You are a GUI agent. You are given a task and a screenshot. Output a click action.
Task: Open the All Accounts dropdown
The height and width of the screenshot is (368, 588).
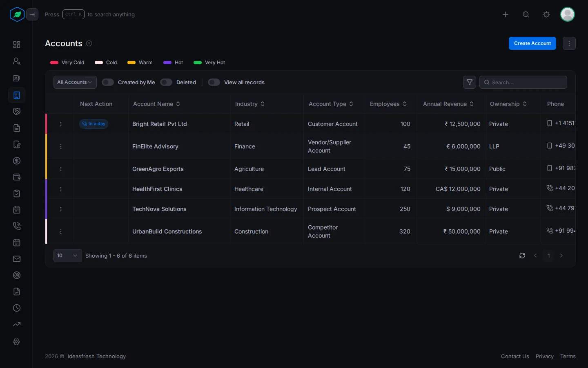tap(75, 82)
